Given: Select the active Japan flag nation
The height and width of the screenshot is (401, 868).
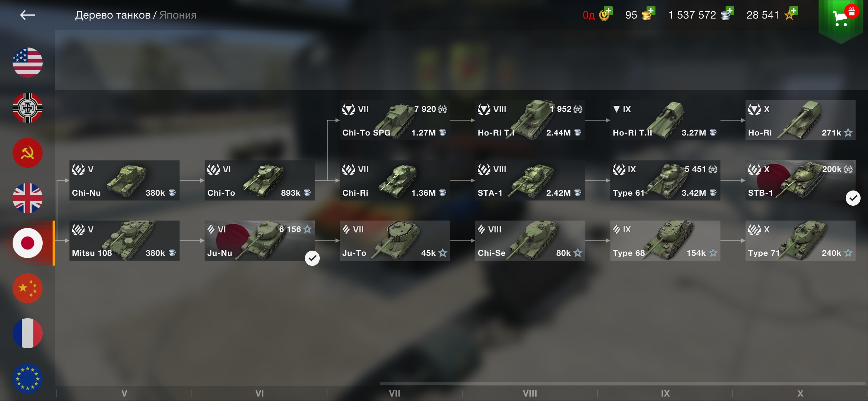Looking at the screenshot, I should click(27, 243).
